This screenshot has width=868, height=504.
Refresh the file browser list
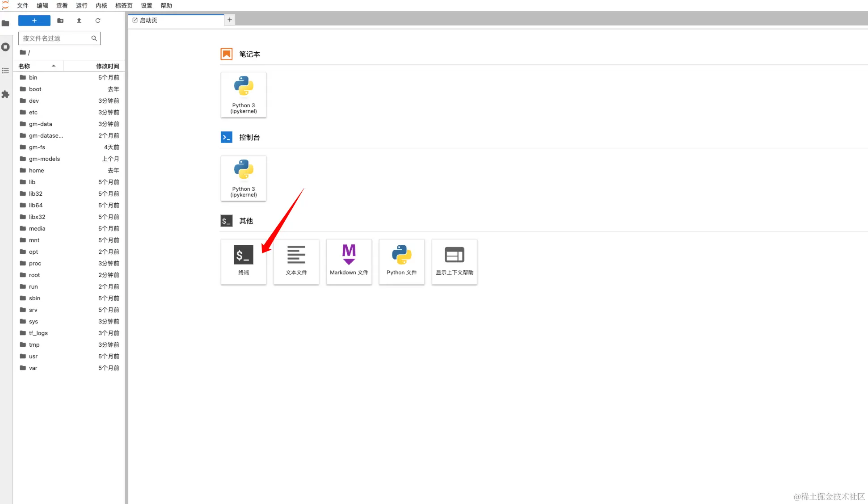(98, 21)
